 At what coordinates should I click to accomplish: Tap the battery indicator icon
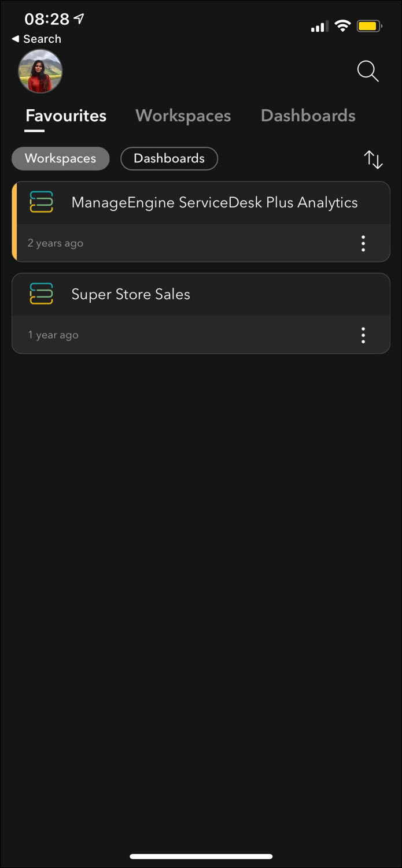pos(369,26)
